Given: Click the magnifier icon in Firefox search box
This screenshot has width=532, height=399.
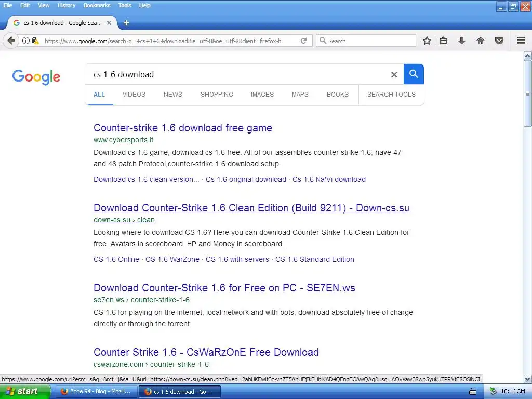Looking at the screenshot, I should [x=323, y=41].
